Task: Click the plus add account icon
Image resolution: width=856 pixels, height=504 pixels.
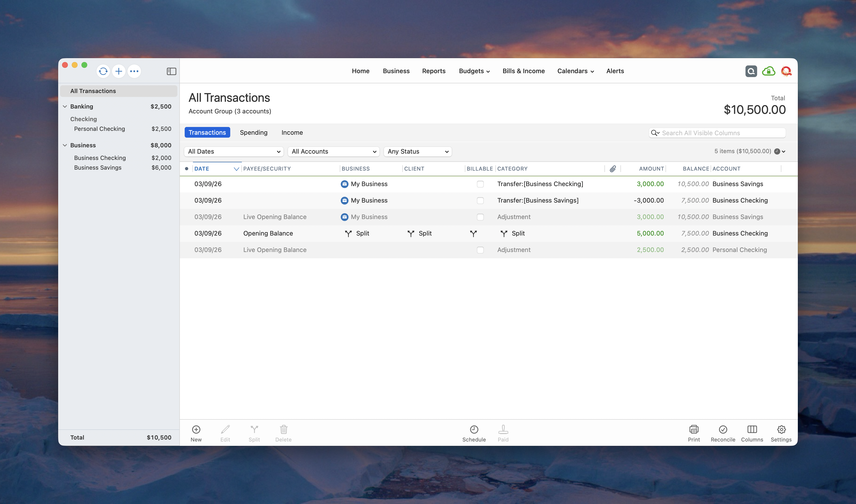Action: pyautogui.click(x=119, y=71)
